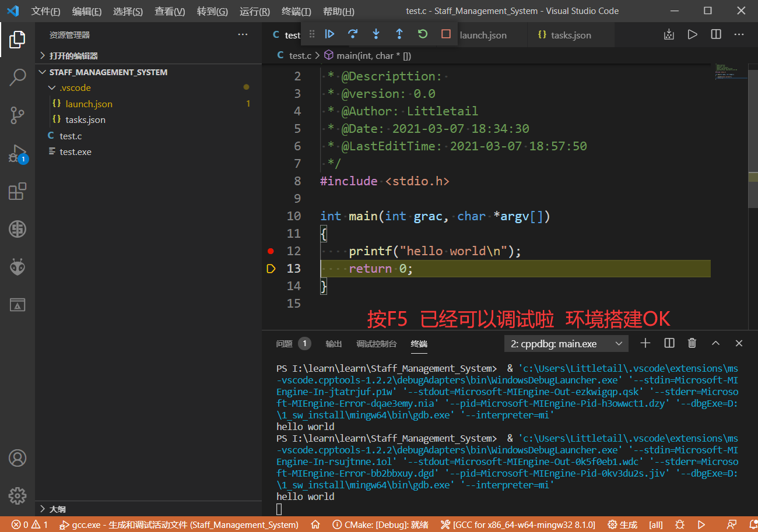758x532 pixels.
Task: Click the download-style icon in editor title bar
Action: click(669, 34)
